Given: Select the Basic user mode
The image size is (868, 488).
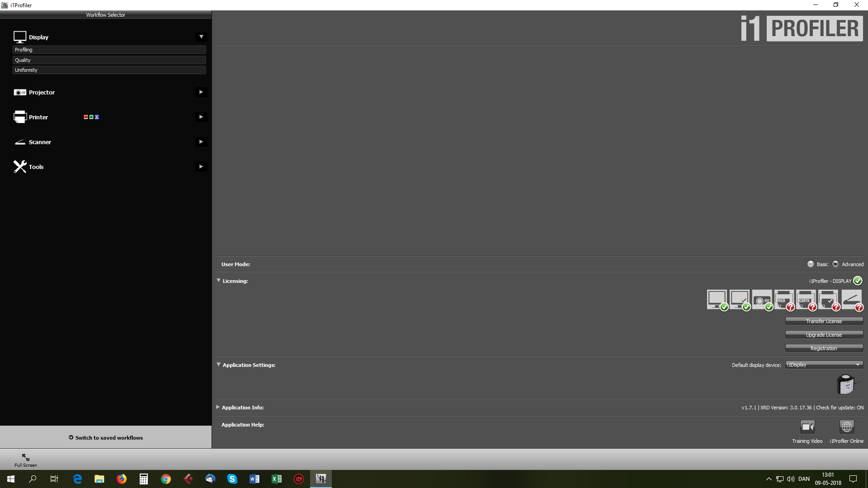Looking at the screenshot, I should 811,264.
